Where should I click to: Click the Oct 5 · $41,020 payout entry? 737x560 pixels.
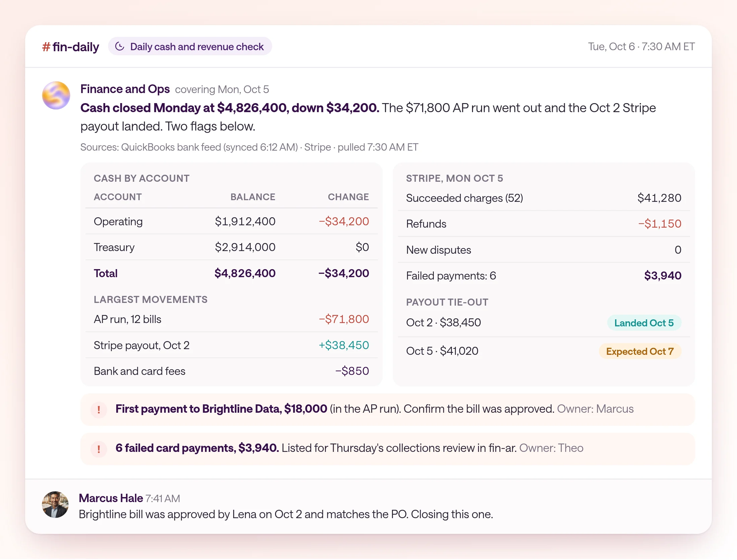point(442,351)
